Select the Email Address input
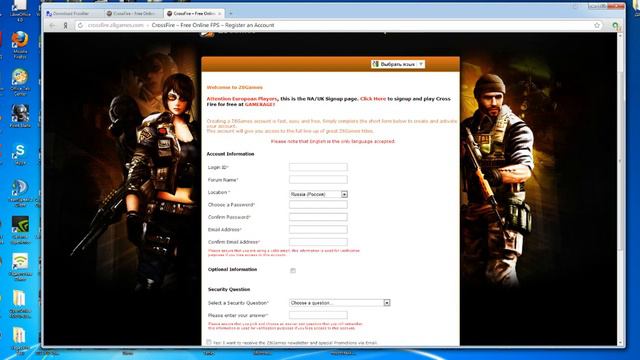 coord(318,229)
